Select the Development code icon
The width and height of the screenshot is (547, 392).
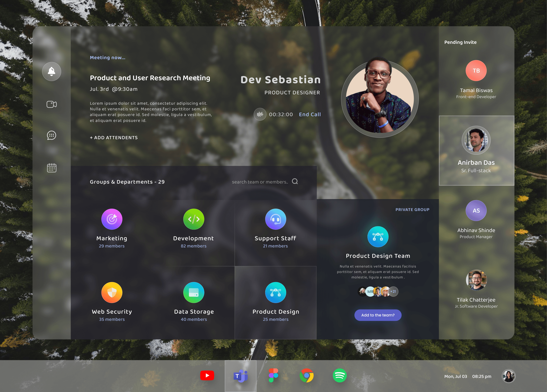[x=194, y=219]
